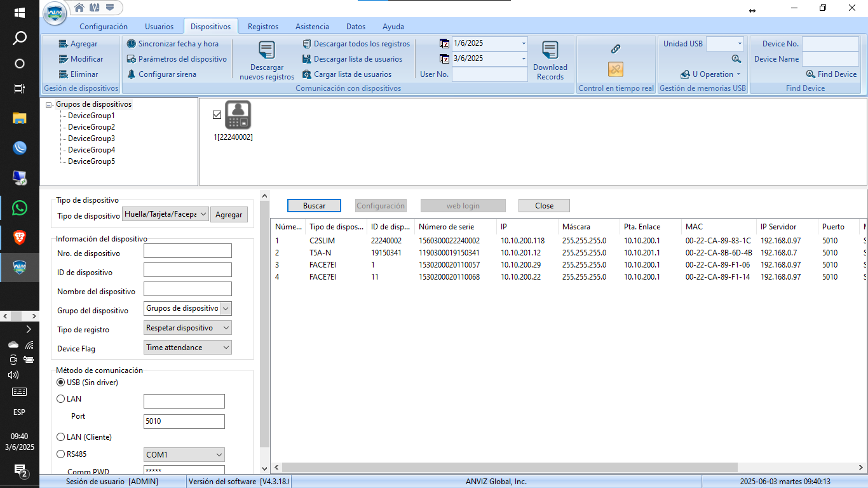Click the Find Device button
868x488 pixels.
831,74
